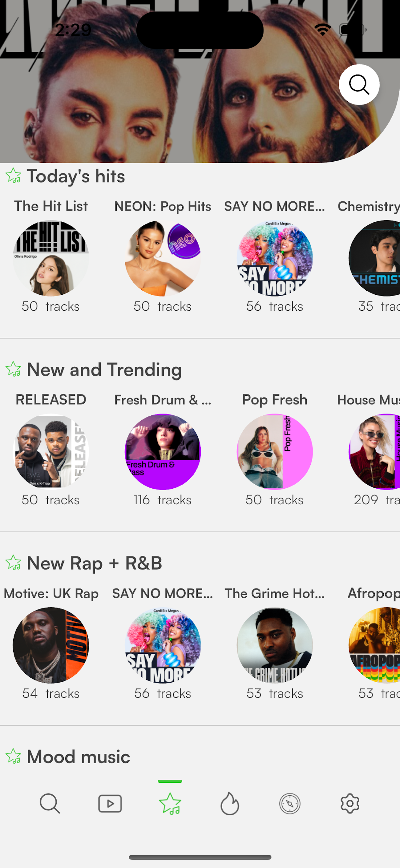The height and width of the screenshot is (868, 400).
Task: Open The Hit List playlist cover
Action: [x=51, y=258]
